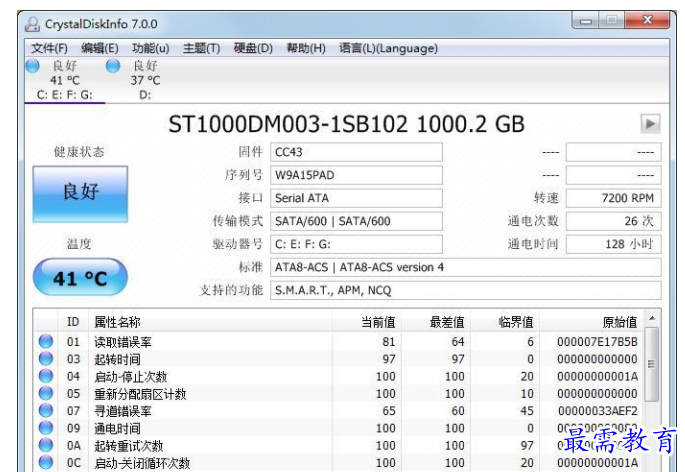Select the 重新分配扇区计数 attribute row
This screenshot has width=685, height=472.
click(x=339, y=394)
